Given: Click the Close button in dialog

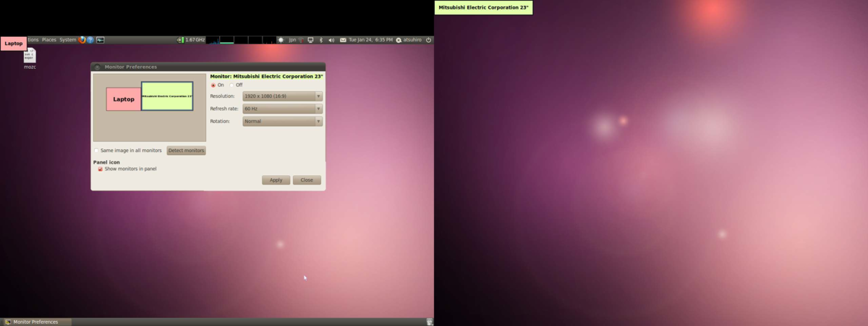Looking at the screenshot, I should tap(307, 180).
